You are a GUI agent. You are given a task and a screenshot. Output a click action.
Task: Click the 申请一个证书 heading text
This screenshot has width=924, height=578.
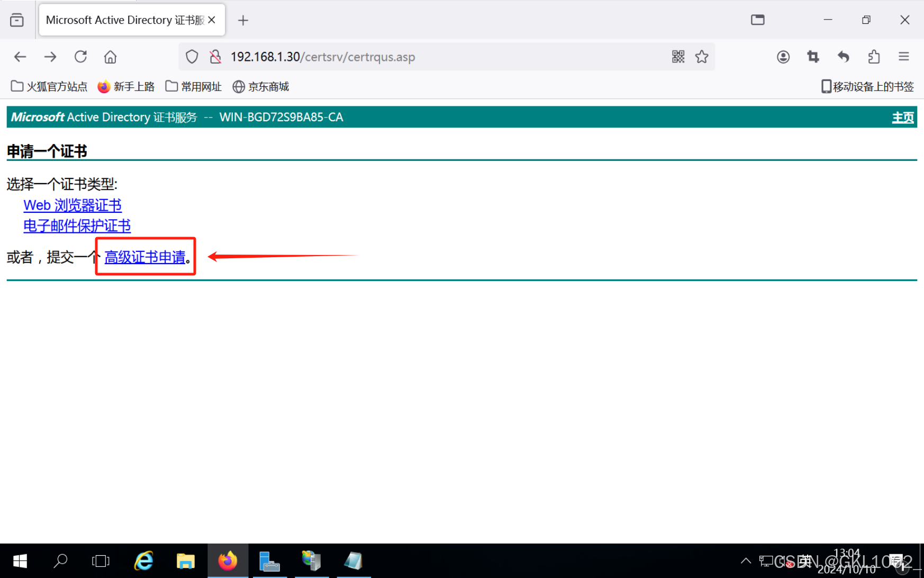coord(47,151)
